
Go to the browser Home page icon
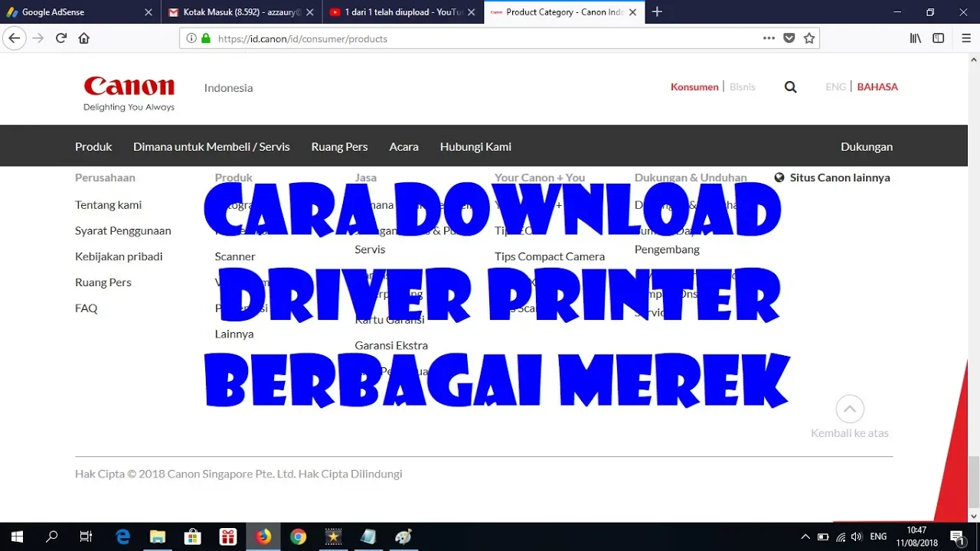(84, 38)
